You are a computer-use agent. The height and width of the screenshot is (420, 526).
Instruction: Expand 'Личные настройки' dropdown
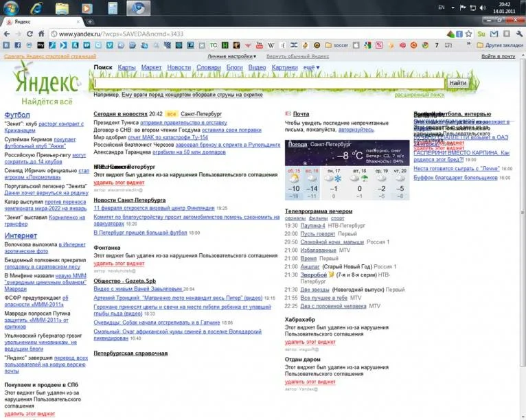point(231,56)
